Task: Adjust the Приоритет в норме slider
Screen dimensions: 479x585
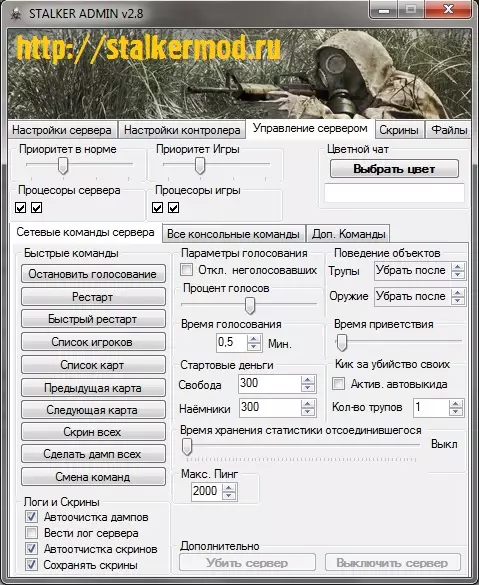Action: [x=63, y=165]
